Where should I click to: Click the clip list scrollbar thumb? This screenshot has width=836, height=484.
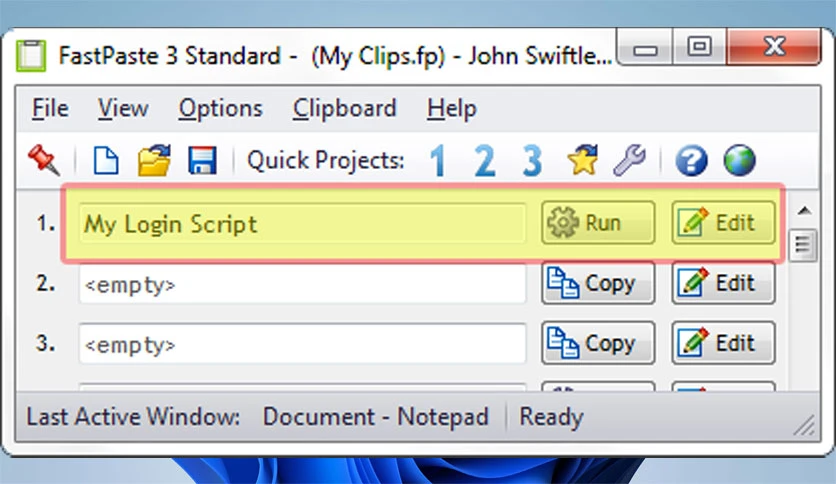click(x=803, y=245)
